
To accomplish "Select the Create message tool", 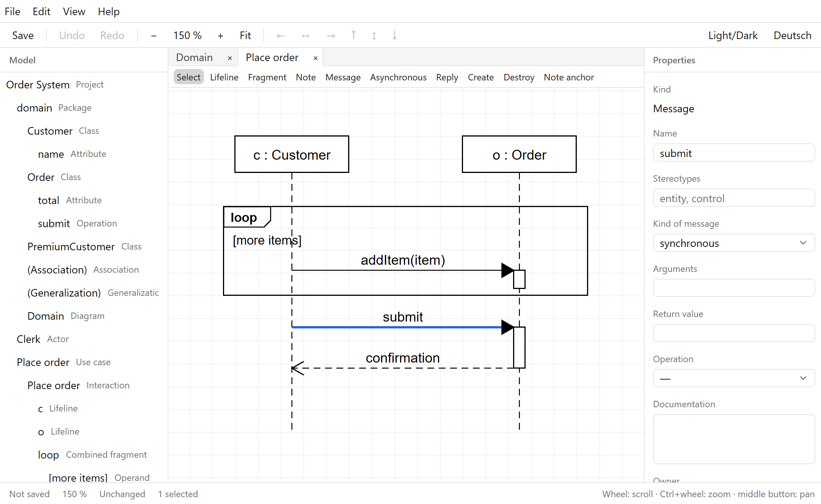I will pyautogui.click(x=480, y=77).
